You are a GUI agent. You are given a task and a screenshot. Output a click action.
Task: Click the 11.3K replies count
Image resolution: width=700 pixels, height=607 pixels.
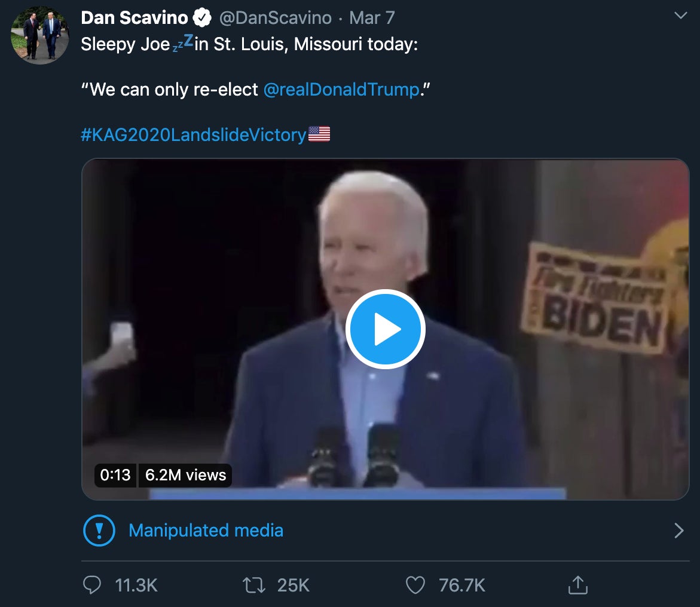point(136,585)
